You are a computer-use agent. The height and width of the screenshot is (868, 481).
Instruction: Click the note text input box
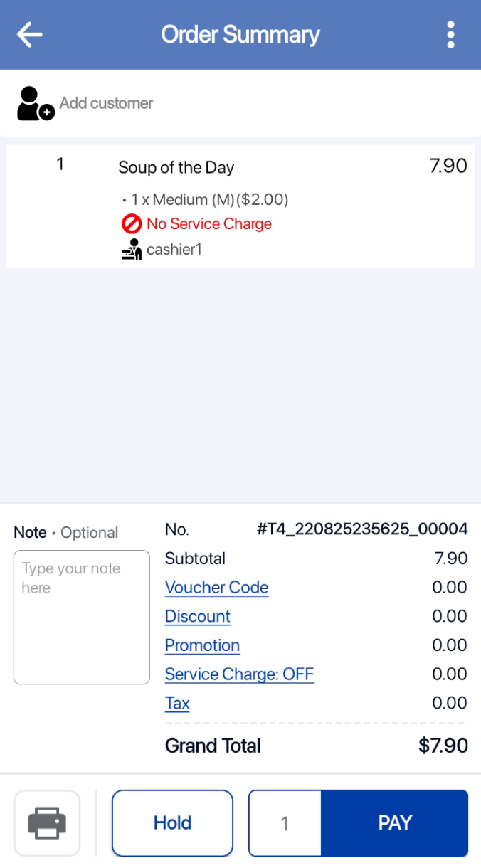(82, 617)
